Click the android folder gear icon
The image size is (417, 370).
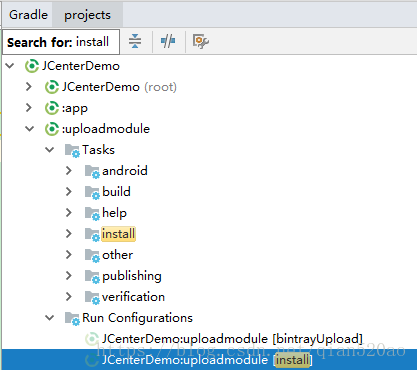tap(92, 172)
